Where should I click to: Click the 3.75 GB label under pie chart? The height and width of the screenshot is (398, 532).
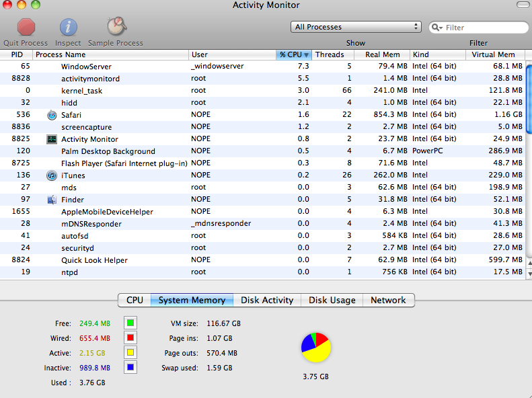pos(316,376)
